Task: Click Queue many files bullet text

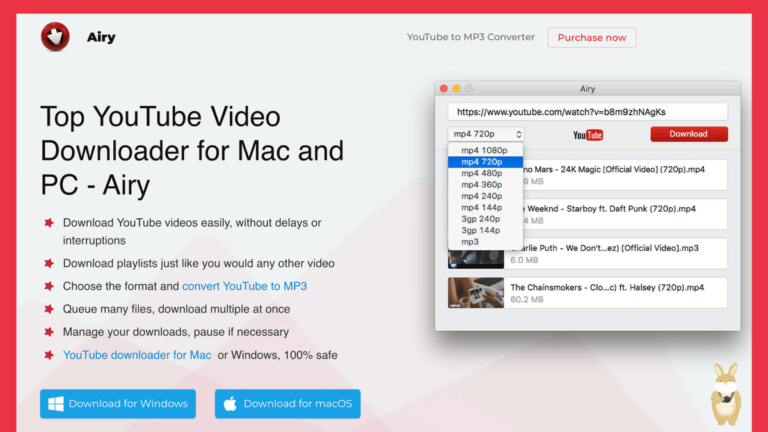Action: tap(176, 309)
